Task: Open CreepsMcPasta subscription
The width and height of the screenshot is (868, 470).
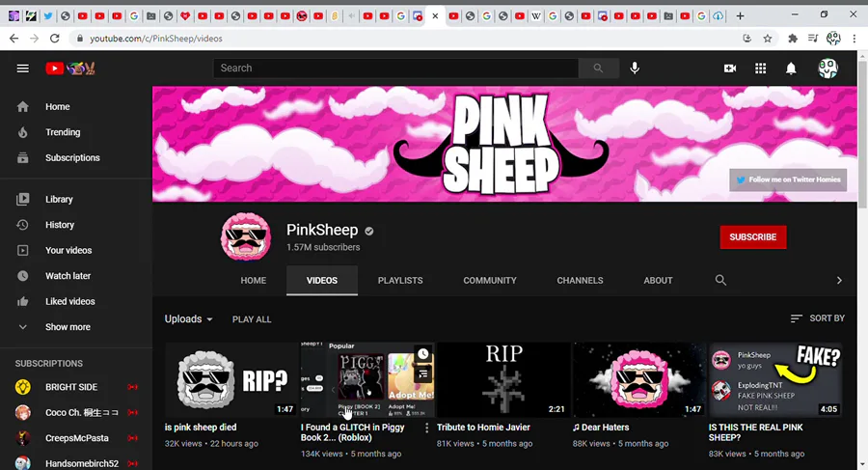Action: pos(76,438)
